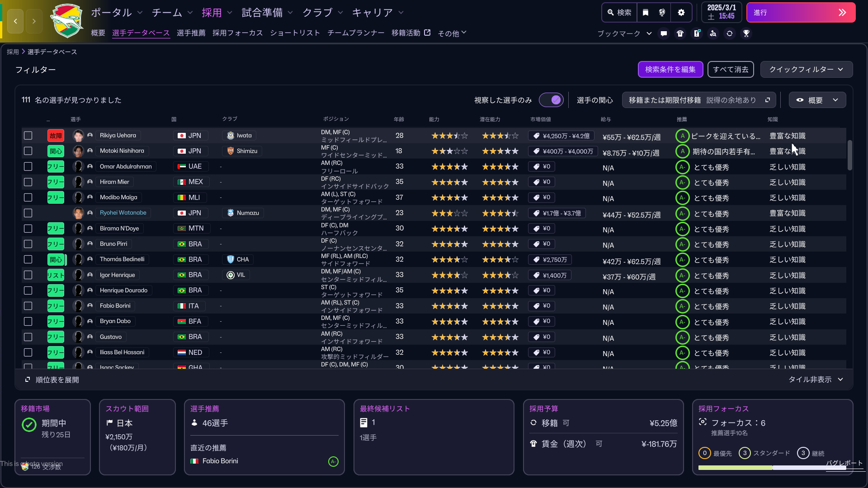The height and width of the screenshot is (488, 868).
Task: Click the shirt bookmark shortcut icon
Action: 680,33
